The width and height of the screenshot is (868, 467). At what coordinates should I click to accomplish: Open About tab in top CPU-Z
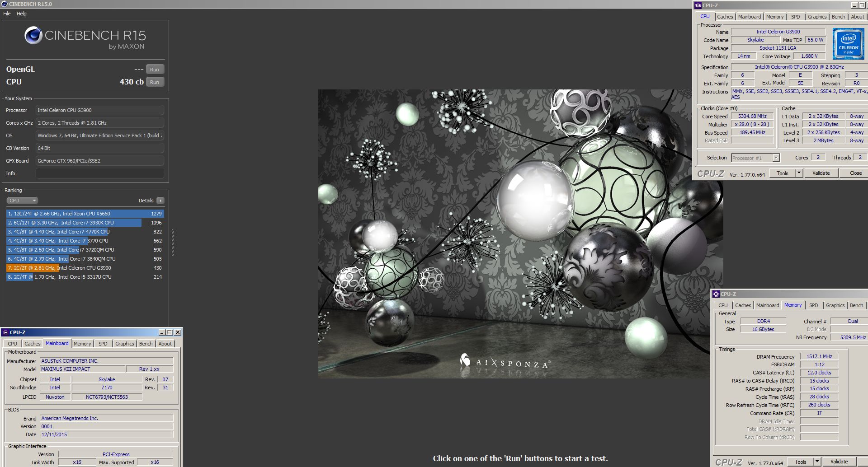click(x=857, y=17)
